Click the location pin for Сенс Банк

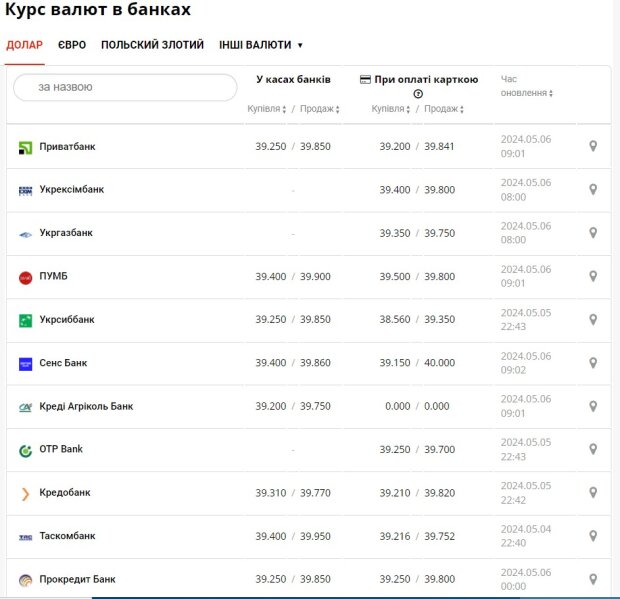593,363
